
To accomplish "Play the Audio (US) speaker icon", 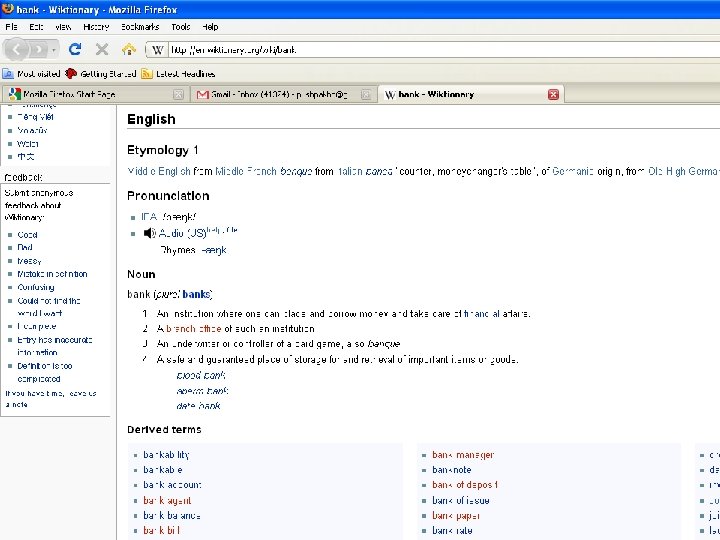I will [x=149, y=233].
